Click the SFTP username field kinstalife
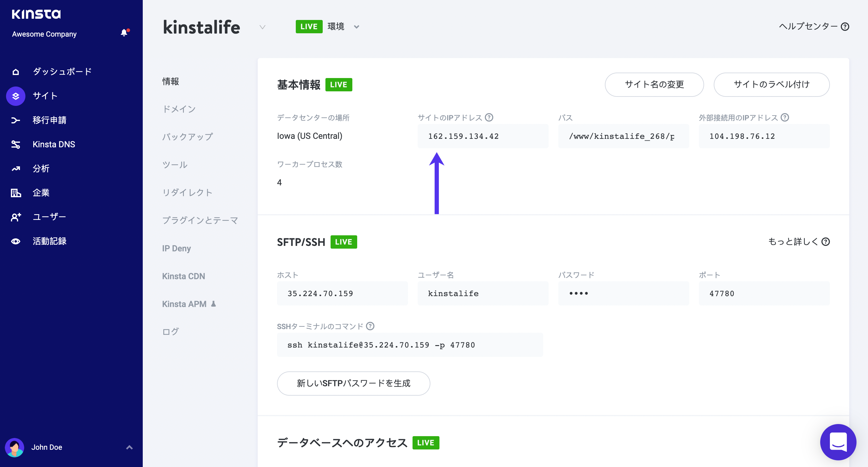Screen dimensions: 868x467 coord(483,293)
